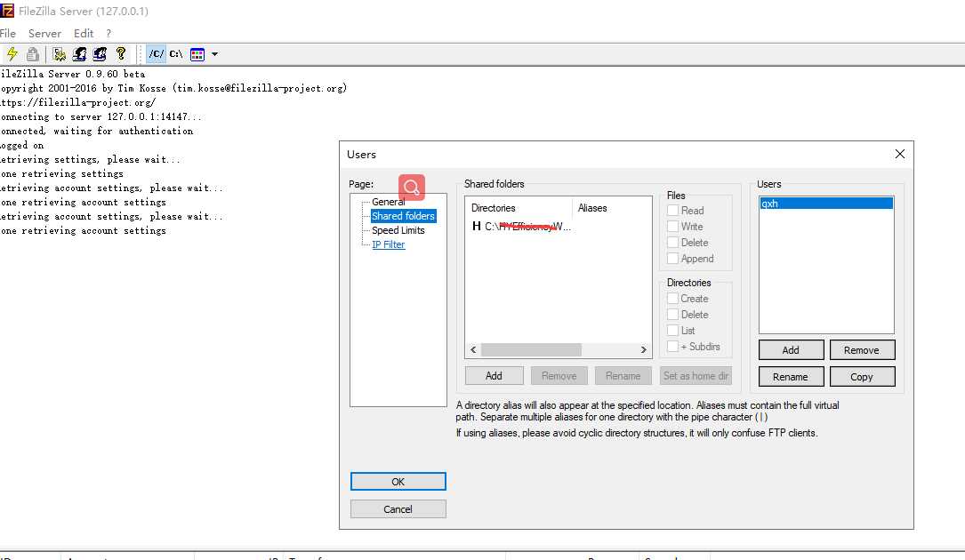This screenshot has height=560, width=965.
Task: Click the directories horizontal scrollbar thumb
Action: click(531, 349)
